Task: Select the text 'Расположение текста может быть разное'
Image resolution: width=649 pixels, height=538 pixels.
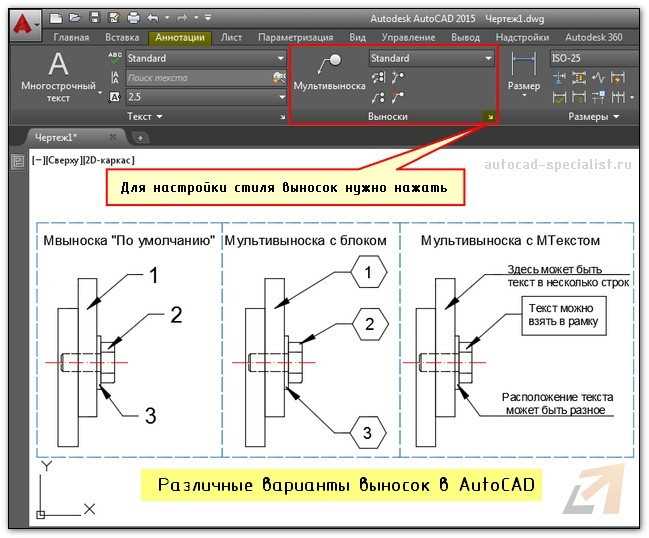Action: [557, 404]
